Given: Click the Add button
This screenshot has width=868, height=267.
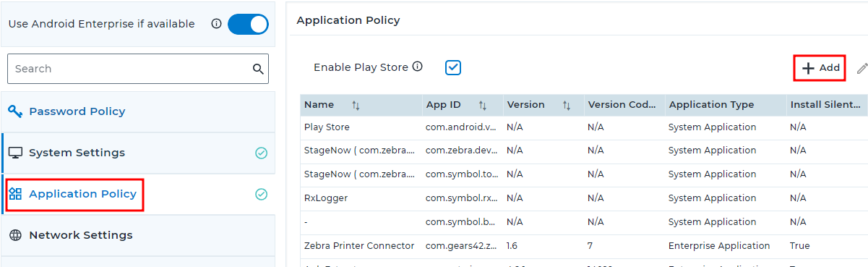Looking at the screenshot, I should click(x=820, y=67).
